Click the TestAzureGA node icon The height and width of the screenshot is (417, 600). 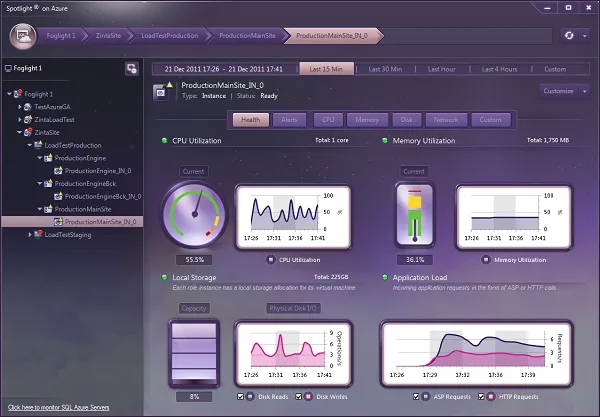coord(28,107)
